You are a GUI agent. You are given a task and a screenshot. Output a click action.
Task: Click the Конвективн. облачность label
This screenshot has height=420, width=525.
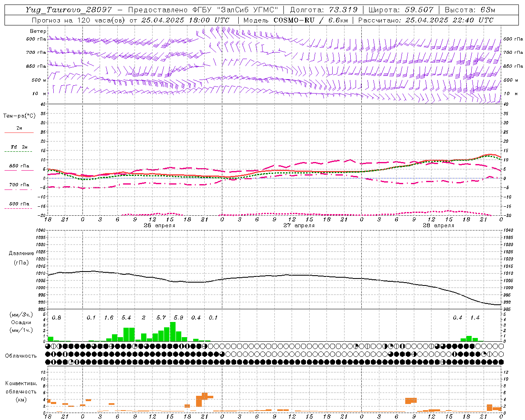(x=21, y=388)
